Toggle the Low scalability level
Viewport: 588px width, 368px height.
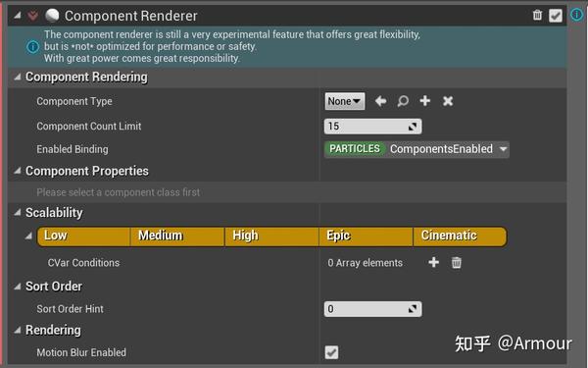tap(83, 237)
